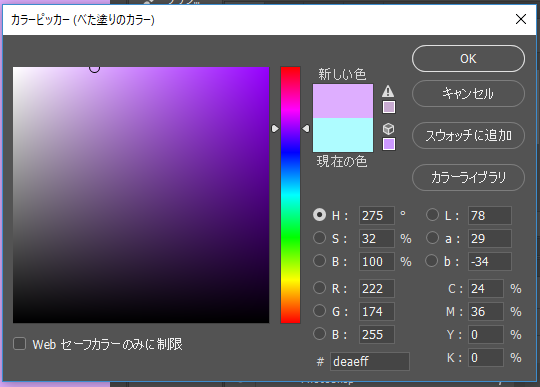540x387 pixels.
Task: Click the blue field showing 255
Action: click(376, 335)
